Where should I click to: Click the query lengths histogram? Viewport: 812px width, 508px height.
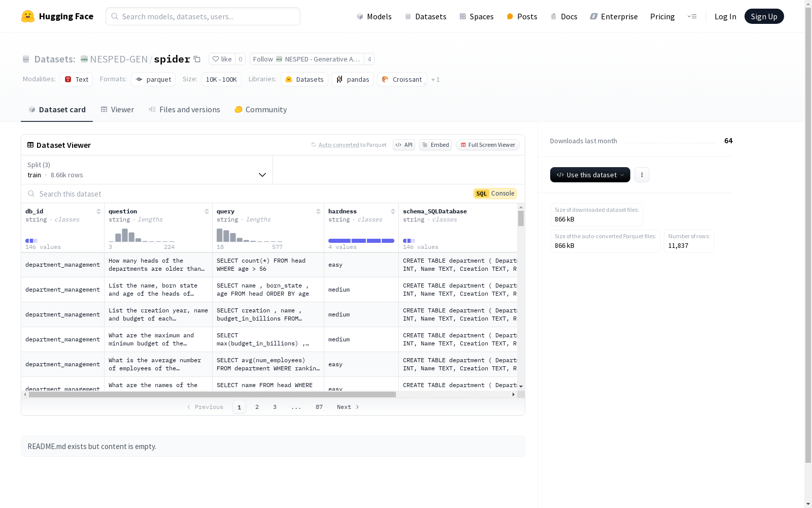tap(250, 235)
